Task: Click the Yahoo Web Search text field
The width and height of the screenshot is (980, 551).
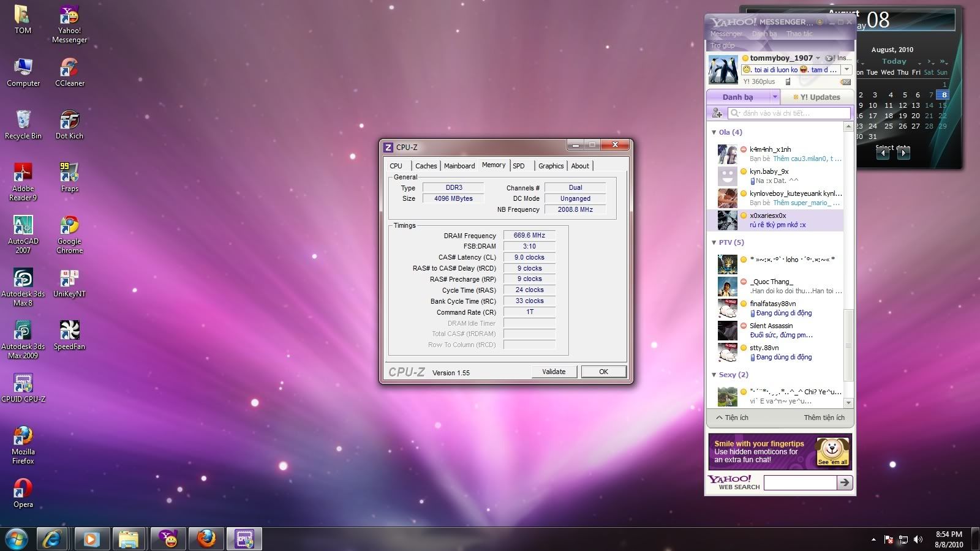Action: (801, 482)
